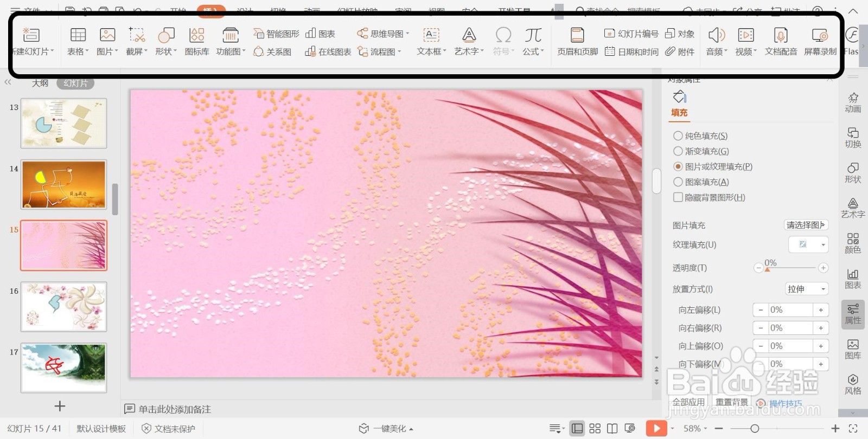Switch to 大纲 outline tab
Image resolution: width=868 pixels, height=439 pixels.
[x=40, y=83]
